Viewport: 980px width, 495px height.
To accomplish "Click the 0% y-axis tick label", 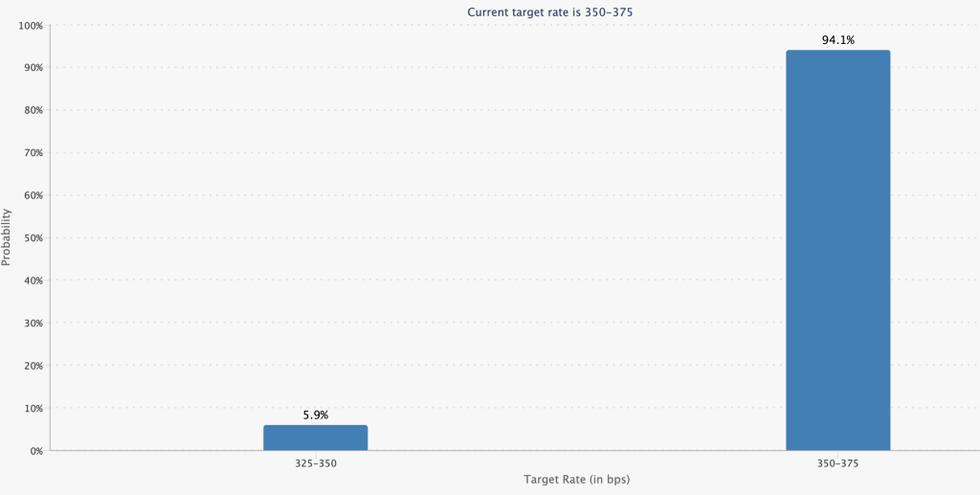I will coord(35,451).
